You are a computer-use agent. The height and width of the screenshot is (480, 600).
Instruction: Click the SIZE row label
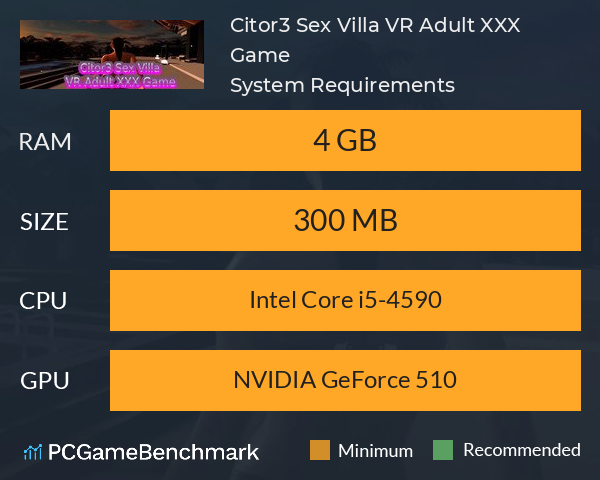pyautogui.click(x=44, y=222)
